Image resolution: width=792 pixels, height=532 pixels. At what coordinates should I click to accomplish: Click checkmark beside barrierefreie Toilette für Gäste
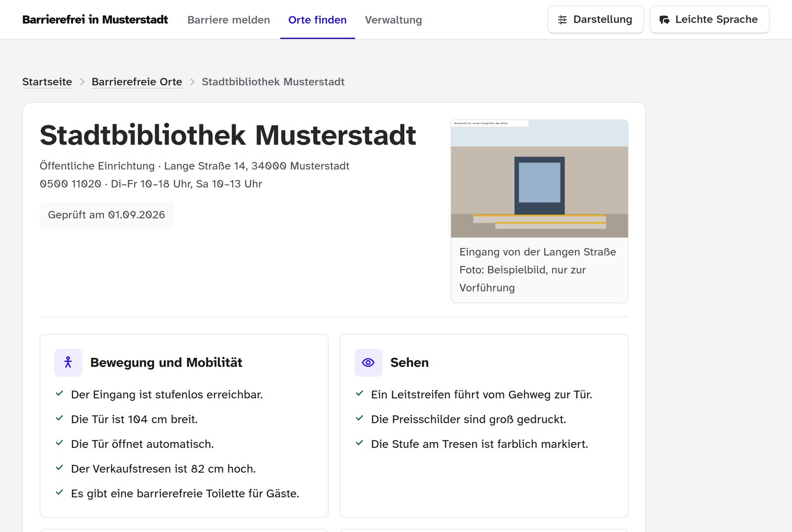click(59, 492)
